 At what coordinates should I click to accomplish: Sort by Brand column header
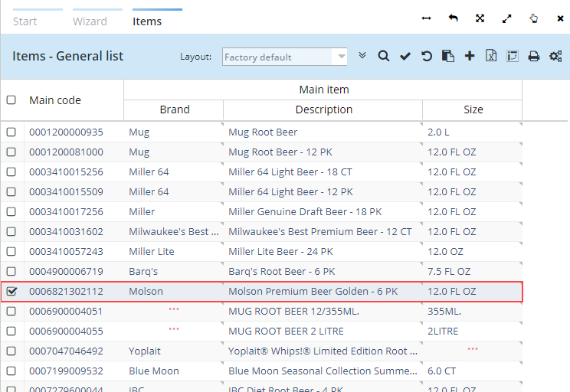tap(175, 109)
